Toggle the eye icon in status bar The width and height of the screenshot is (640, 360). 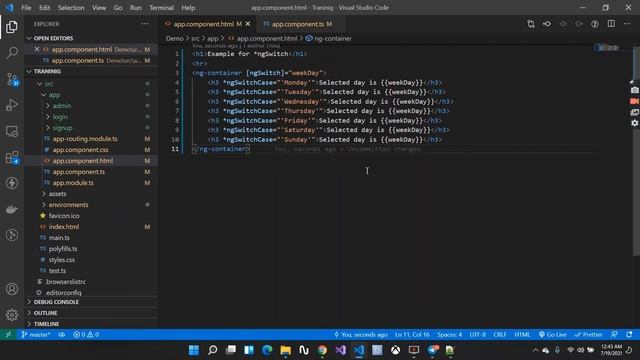(x=62, y=334)
